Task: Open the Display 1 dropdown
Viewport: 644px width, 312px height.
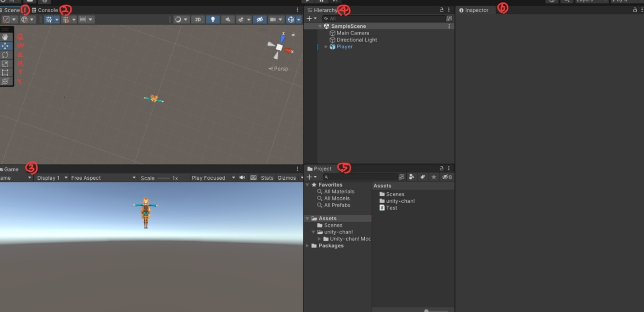Action: click(52, 178)
